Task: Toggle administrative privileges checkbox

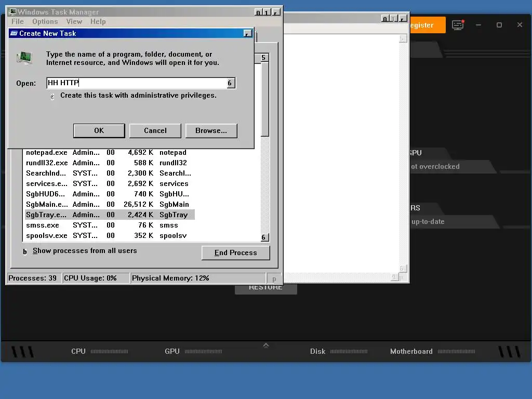Action: [x=52, y=97]
